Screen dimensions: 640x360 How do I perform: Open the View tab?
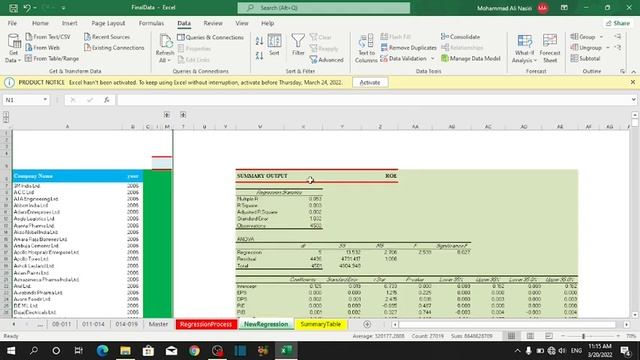coord(242,23)
